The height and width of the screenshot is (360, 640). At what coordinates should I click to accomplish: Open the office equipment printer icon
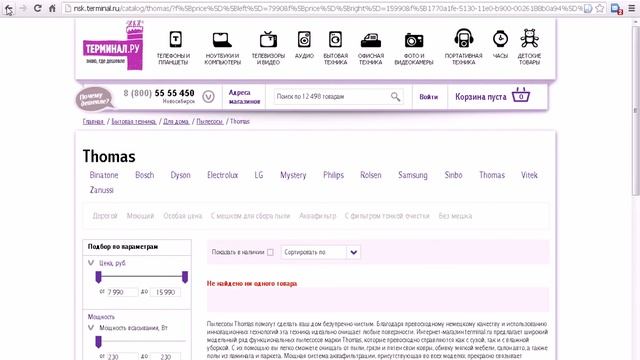coord(371,40)
